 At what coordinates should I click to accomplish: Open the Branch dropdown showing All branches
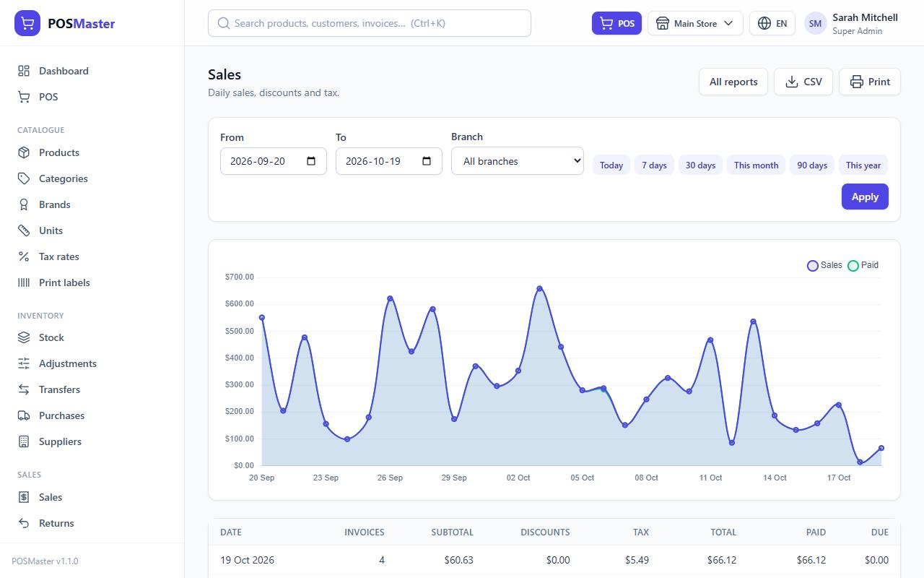coord(518,161)
